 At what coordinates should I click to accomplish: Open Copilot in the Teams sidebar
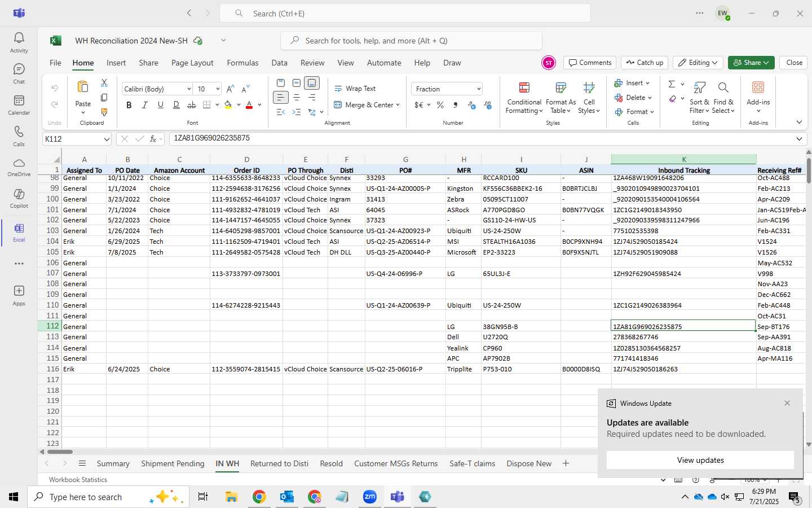19,198
